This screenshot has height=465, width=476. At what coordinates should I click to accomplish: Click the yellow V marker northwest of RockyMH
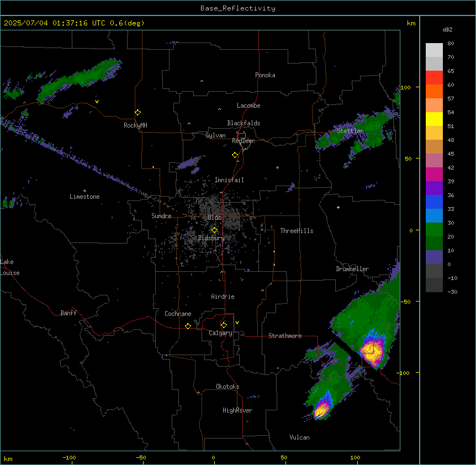click(97, 102)
